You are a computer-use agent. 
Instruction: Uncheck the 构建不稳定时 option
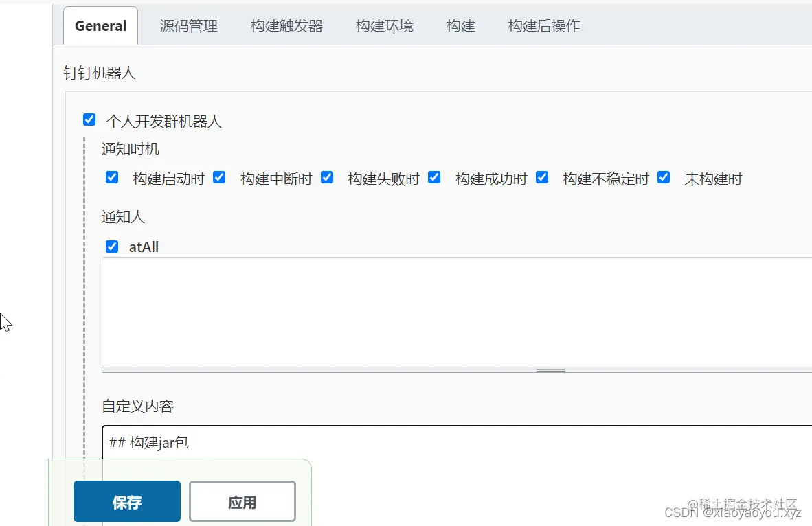pos(542,177)
